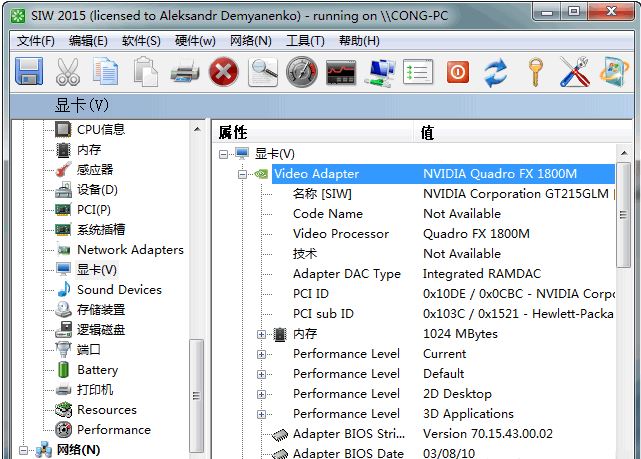The image size is (641, 459).
Task: Open the magnifying glass search tool
Action: 263,71
